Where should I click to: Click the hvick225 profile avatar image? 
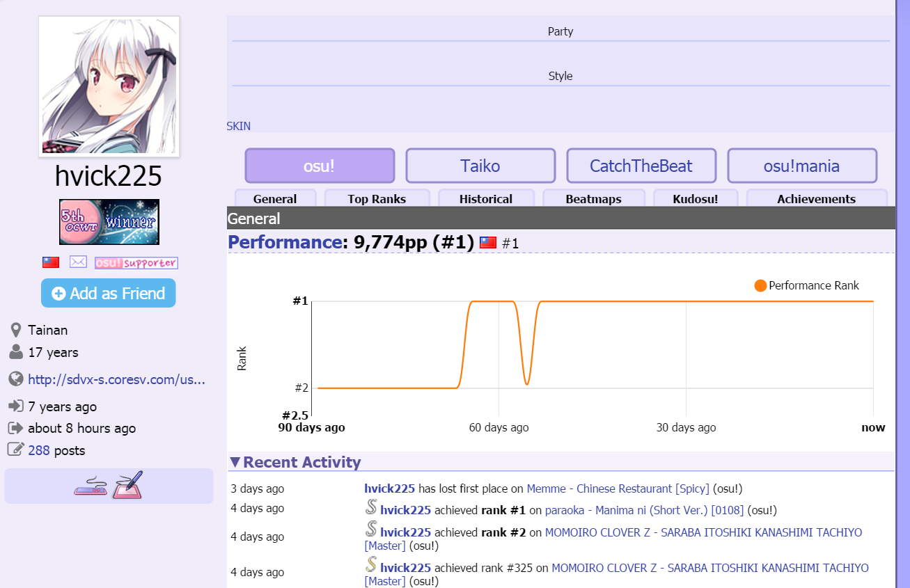click(109, 86)
